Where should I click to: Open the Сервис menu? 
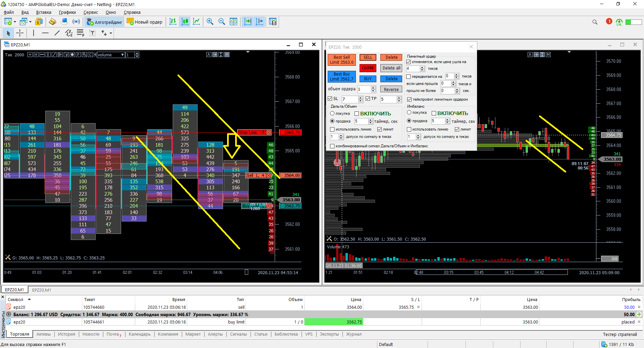[91, 12]
